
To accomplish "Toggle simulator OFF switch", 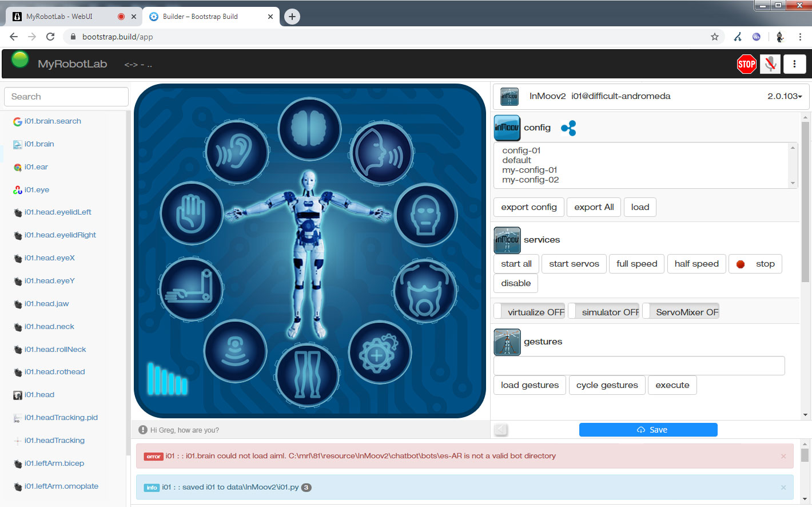I will tap(603, 312).
